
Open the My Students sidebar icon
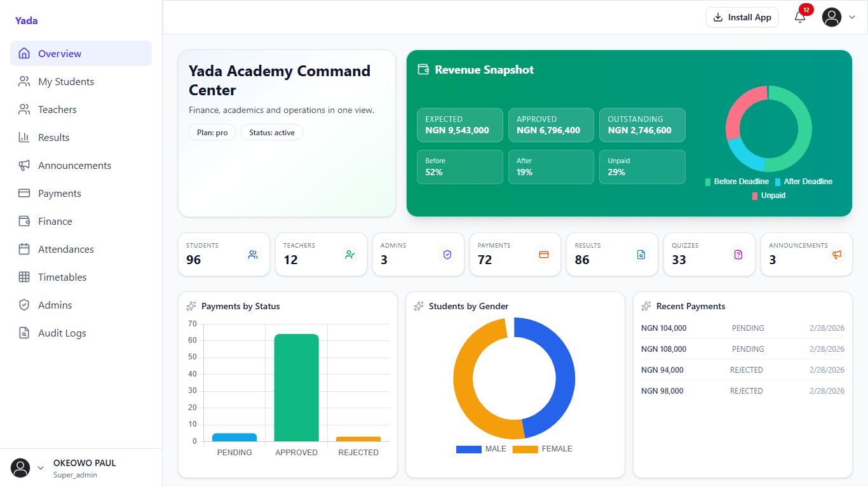point(24,81)
